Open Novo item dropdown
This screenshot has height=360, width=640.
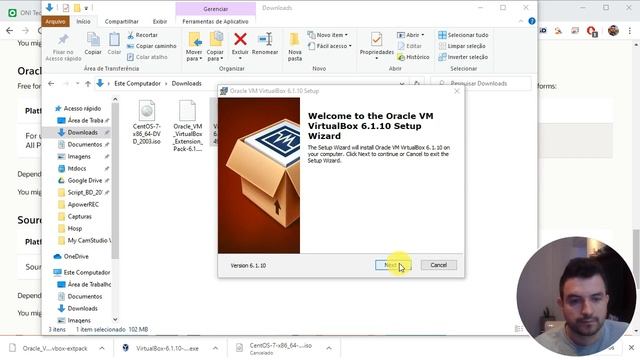328,35
